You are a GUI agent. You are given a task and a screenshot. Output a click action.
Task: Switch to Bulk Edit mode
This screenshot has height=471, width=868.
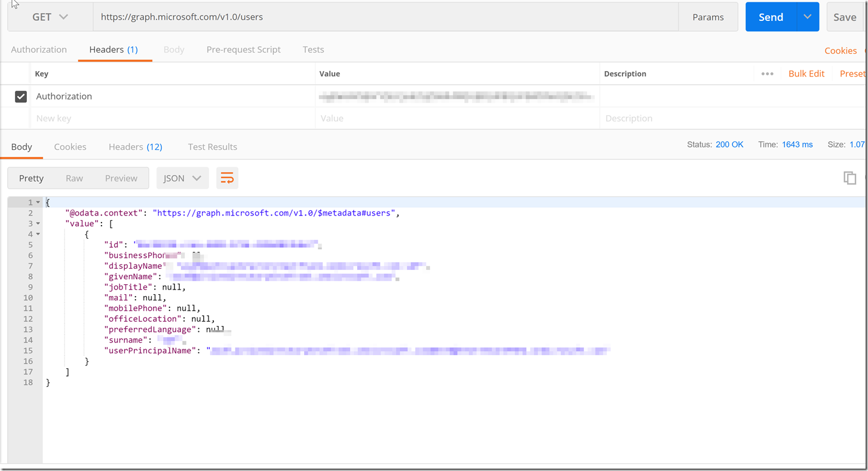(806, 73)
